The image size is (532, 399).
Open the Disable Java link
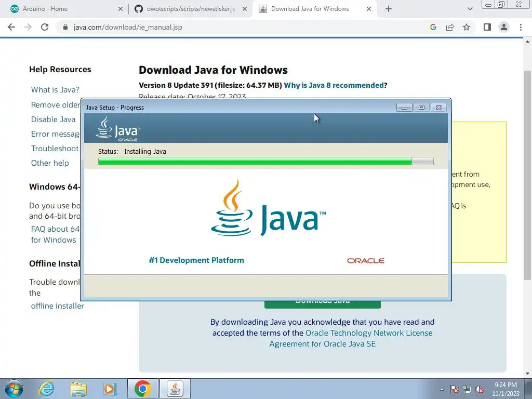click(x=53, y=119)
